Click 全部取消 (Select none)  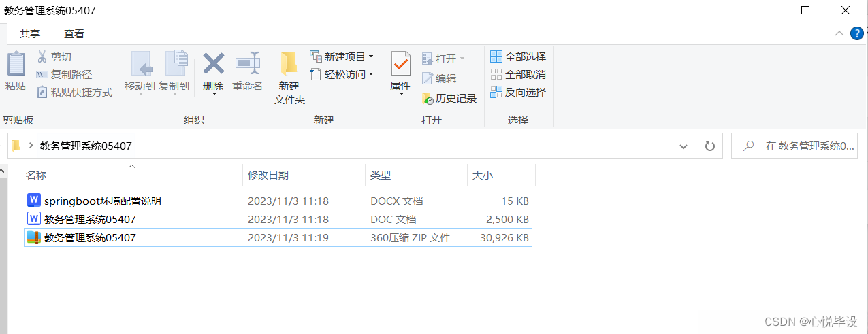coord(518,74)
